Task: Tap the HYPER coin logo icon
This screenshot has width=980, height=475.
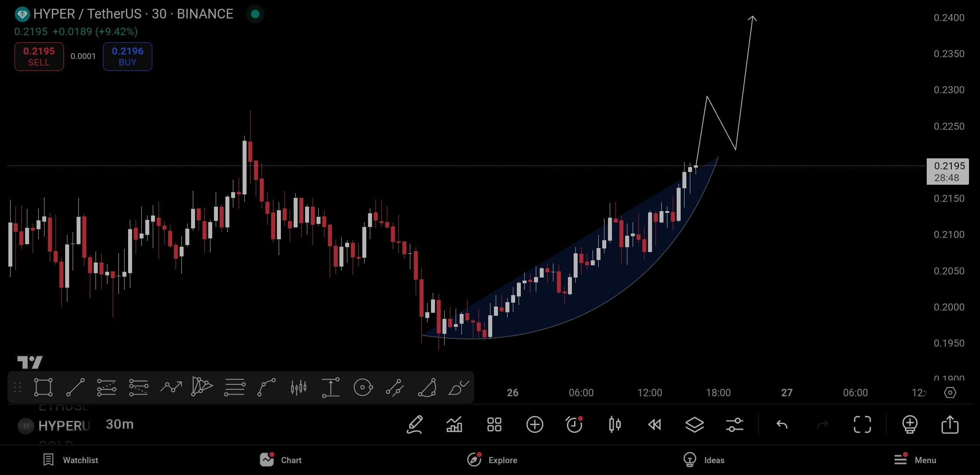Action: 22,15
